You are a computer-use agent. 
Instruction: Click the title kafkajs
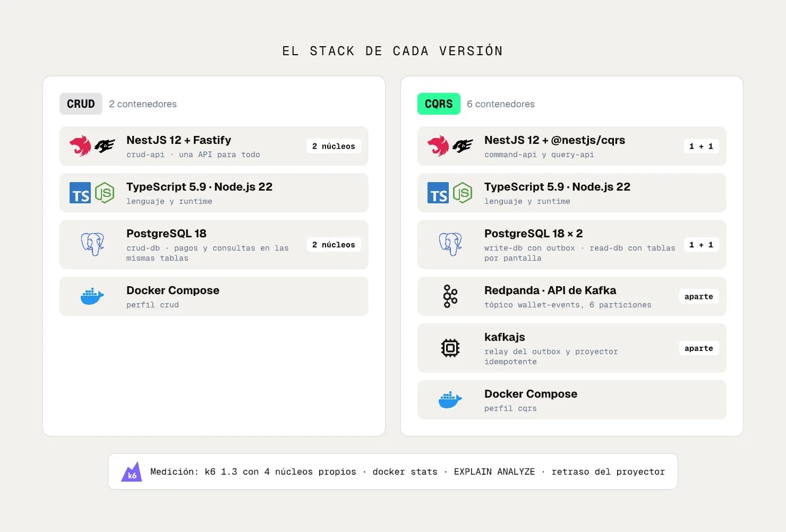pos(505,337)
